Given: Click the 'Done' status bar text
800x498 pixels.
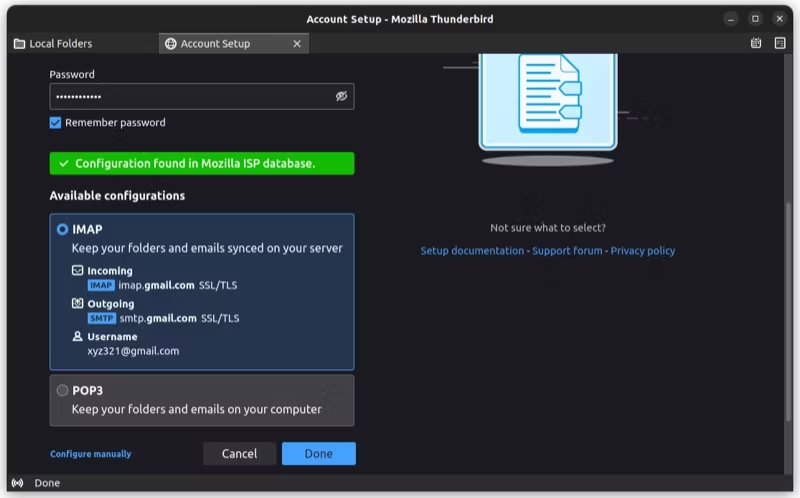Looking at the screenshot, I should pos(47,483).
